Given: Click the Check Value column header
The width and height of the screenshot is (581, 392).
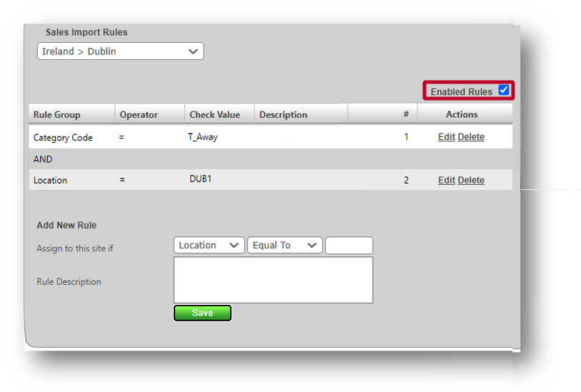Looking at the screenshot, I should pos(219,114).
